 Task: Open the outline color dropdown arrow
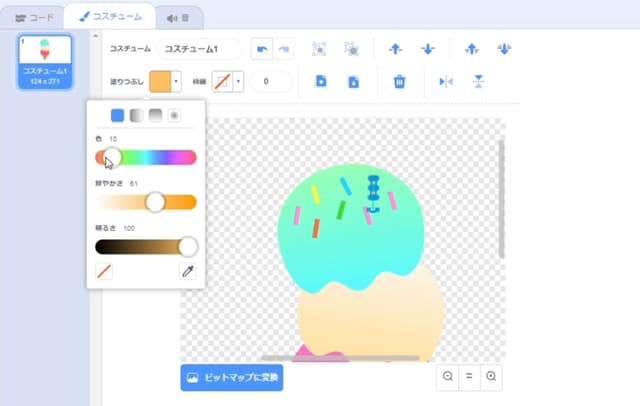click(x=238, y=82)
